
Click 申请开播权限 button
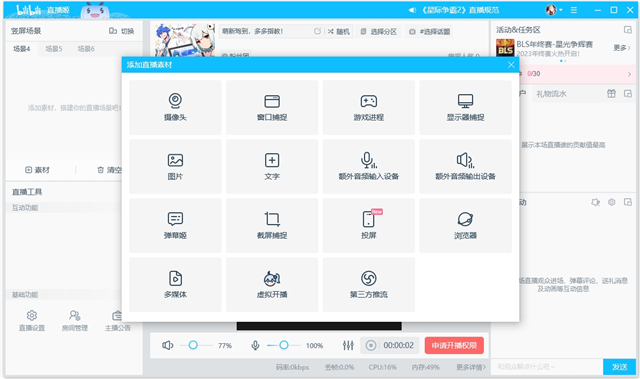tap(454, 346)
